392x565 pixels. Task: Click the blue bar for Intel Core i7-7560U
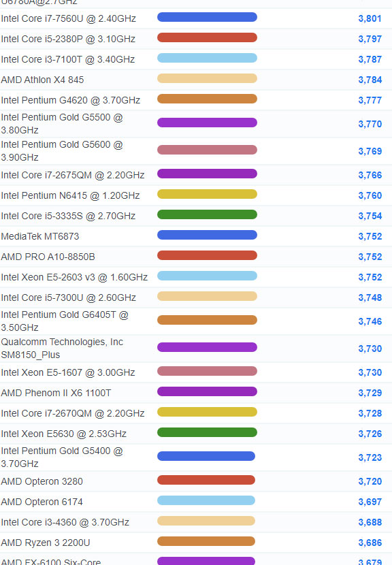(207, 17)
